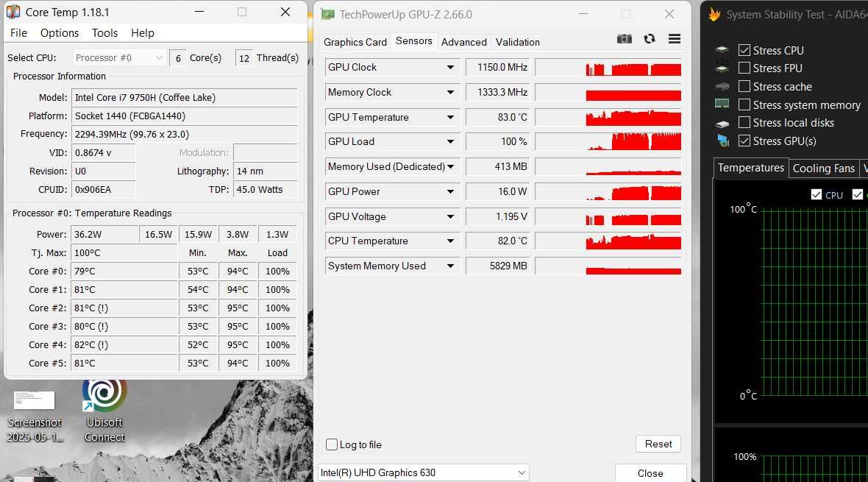Click the GPU-Z refresh icon
This screenshot has height=482, width=868.
(650, 39)
